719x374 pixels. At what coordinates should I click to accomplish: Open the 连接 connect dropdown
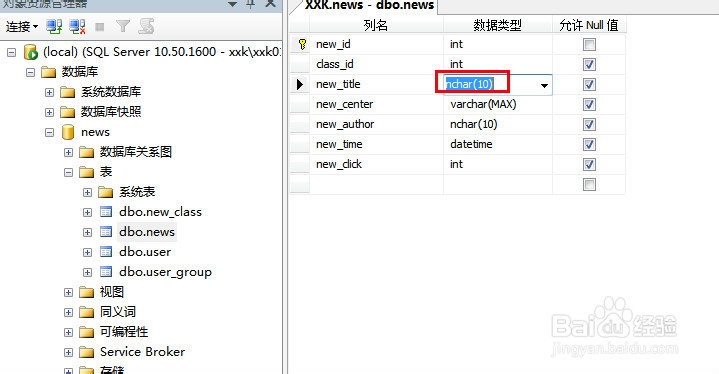click(22, 27)
